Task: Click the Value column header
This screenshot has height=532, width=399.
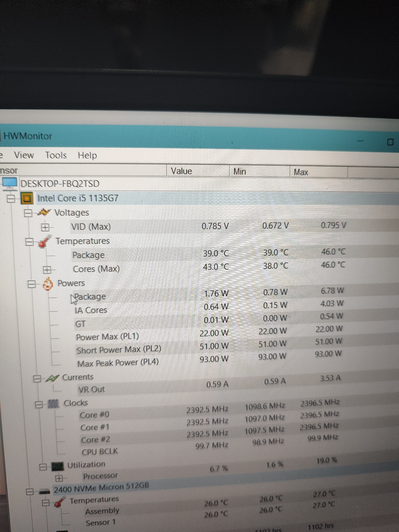Action: coord(198,171)
